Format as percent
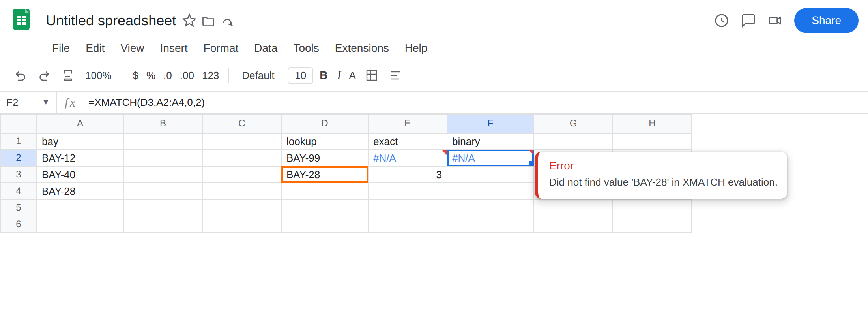The height and width of the screenshot is (316, 868). pyautogui.click(x=151, y=75)
